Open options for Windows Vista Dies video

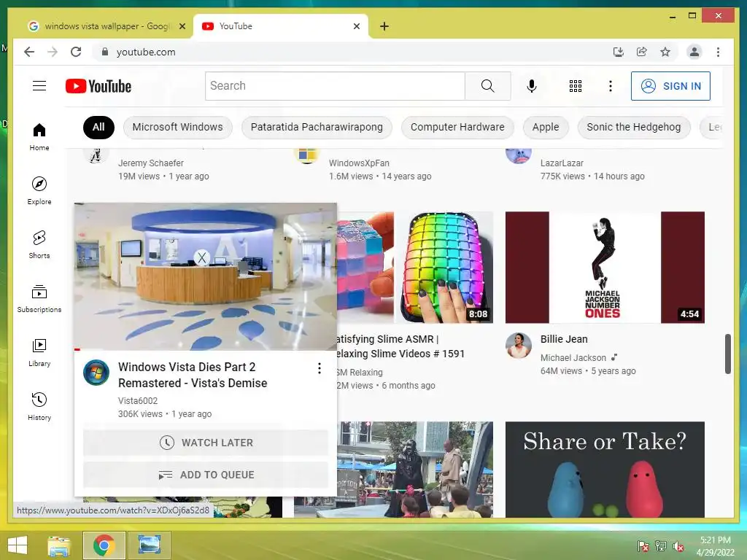coord(320,368)
